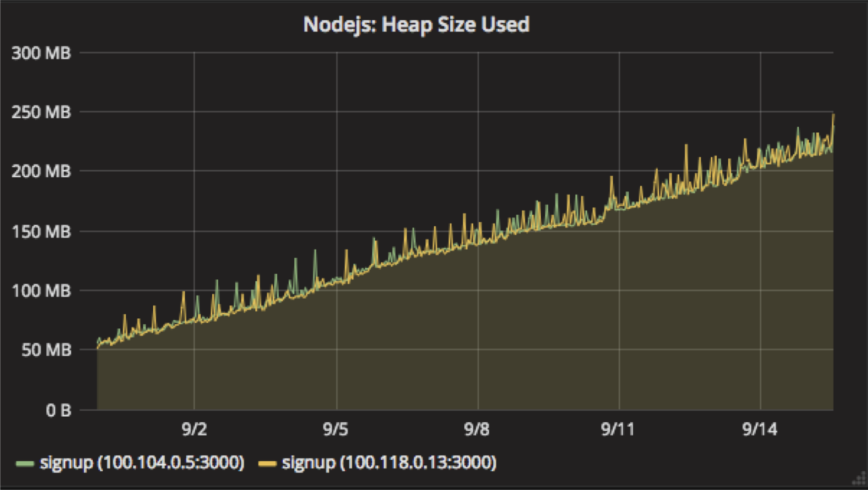Click the 9/5 x-axis date label

pos(335,430)
